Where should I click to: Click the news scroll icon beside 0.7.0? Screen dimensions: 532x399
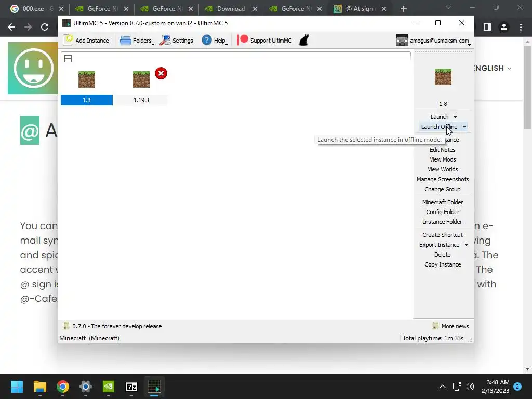click(x=66, y=326)
